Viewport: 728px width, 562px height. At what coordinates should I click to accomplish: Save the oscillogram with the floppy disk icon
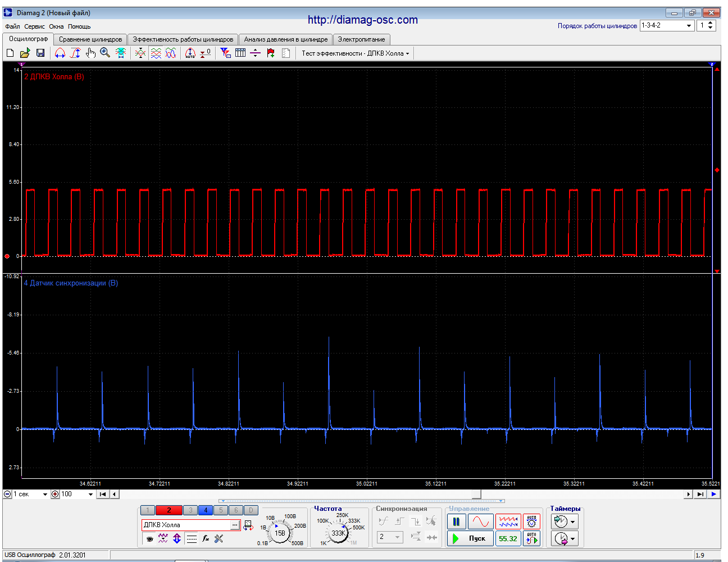pyautogui.click(x=40, y=53)
